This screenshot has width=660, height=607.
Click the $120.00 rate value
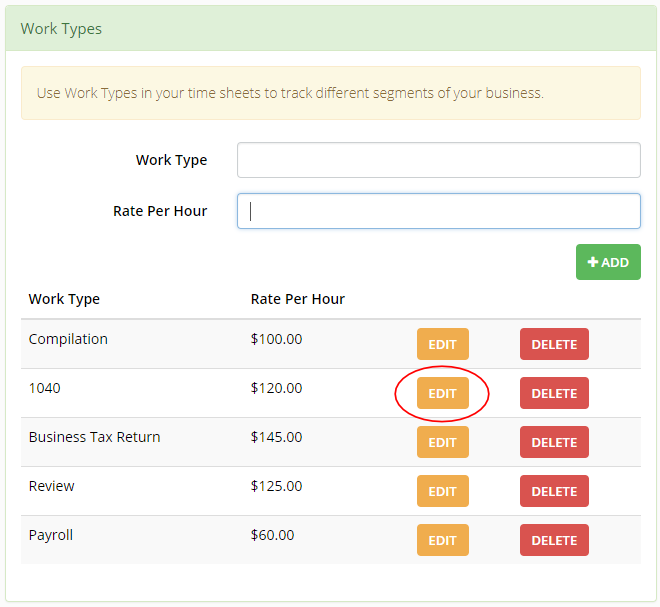pyautogui.click(x=276, y=388)
